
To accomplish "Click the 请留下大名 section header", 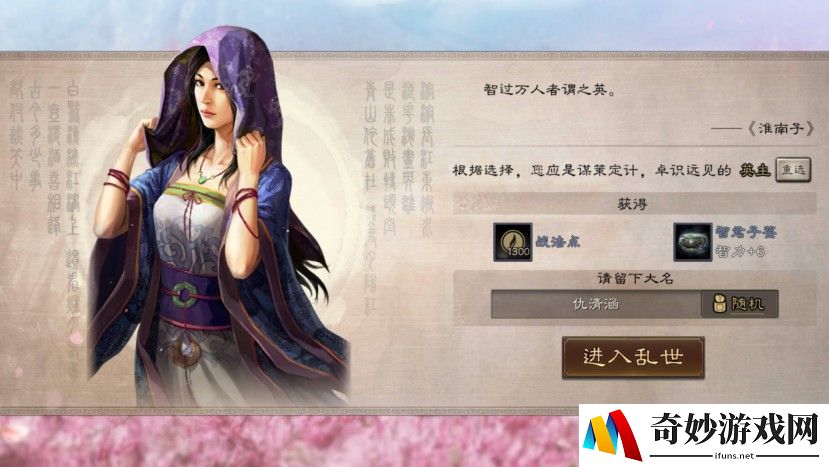I will 634,279.
